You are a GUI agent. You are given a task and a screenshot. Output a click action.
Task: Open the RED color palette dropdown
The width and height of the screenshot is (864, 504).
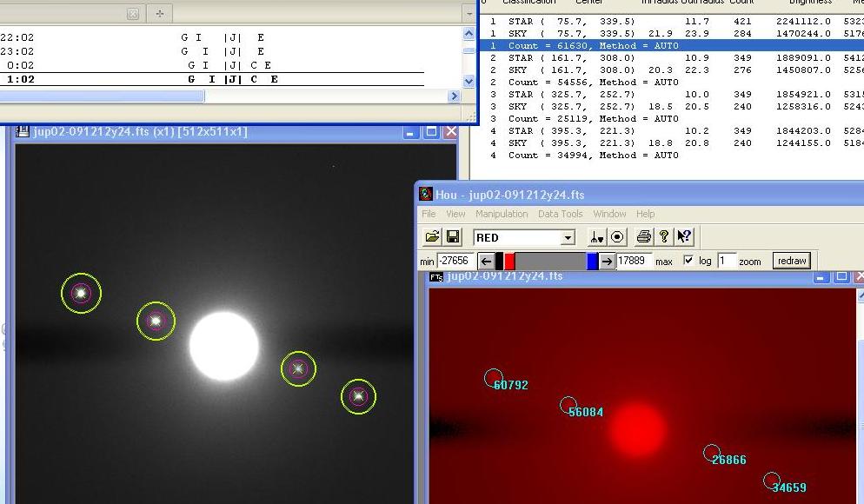click(x=568, y=237)
